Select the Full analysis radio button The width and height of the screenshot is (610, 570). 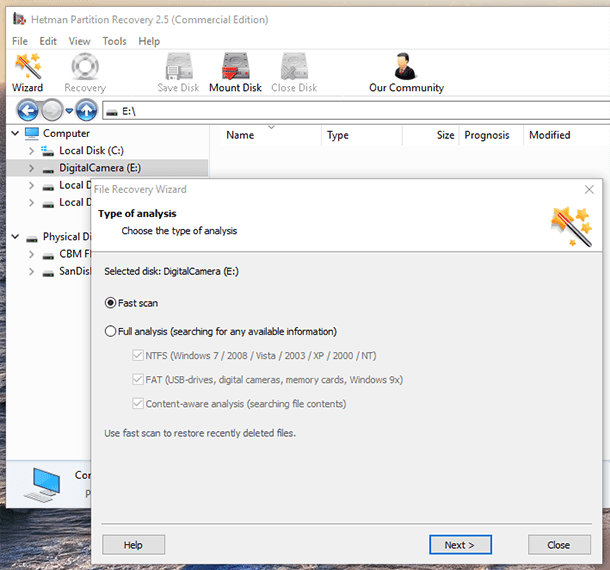110,331
